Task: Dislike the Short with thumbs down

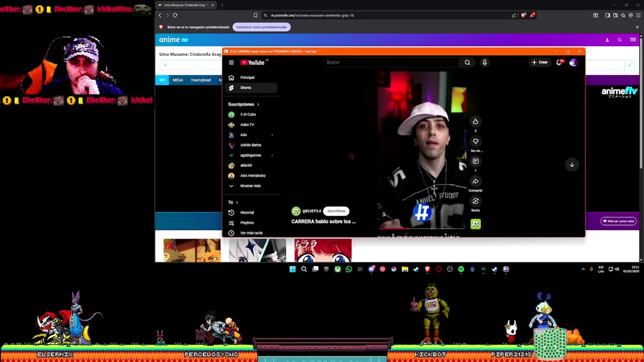Action: click(475, 141)
